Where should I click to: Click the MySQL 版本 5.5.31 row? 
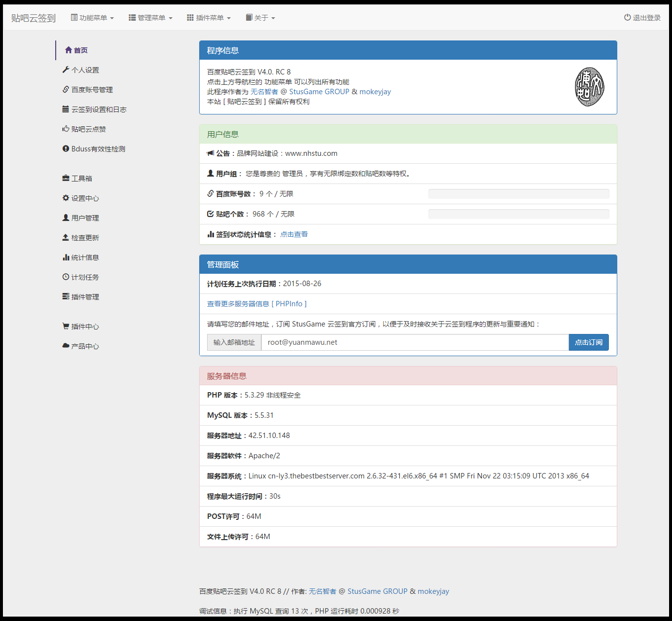tap(408, 415)
